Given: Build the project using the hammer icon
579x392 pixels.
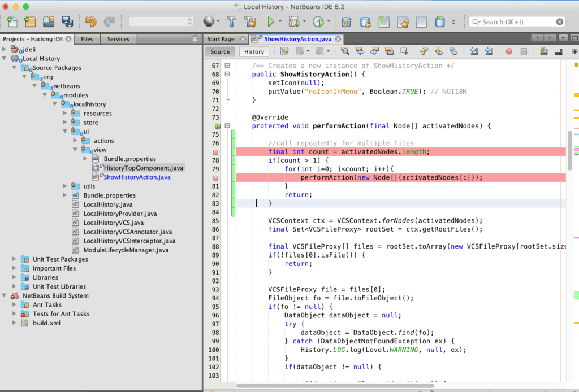Looking at the screenshot, I should click(231, 21).
